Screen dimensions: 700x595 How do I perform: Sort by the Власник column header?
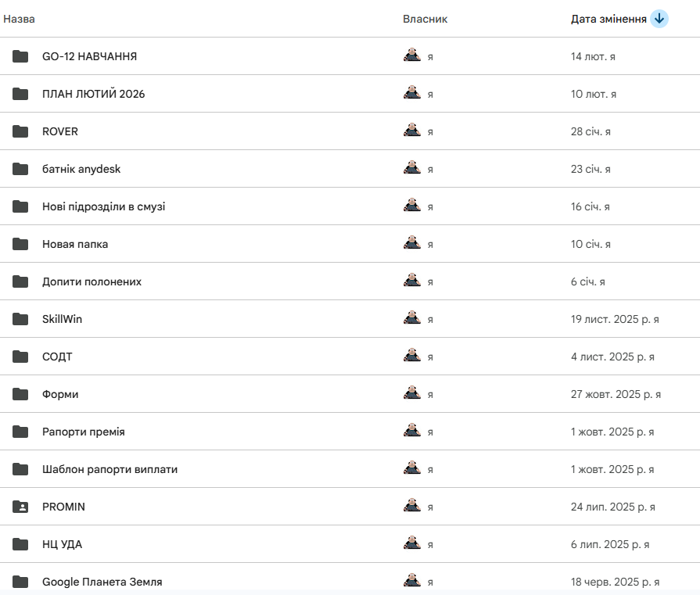(x=425, y=19)
